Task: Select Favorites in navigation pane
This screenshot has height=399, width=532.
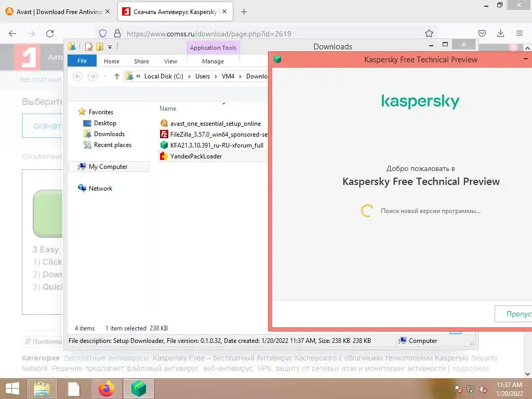Action: click(x=101, y=112)
